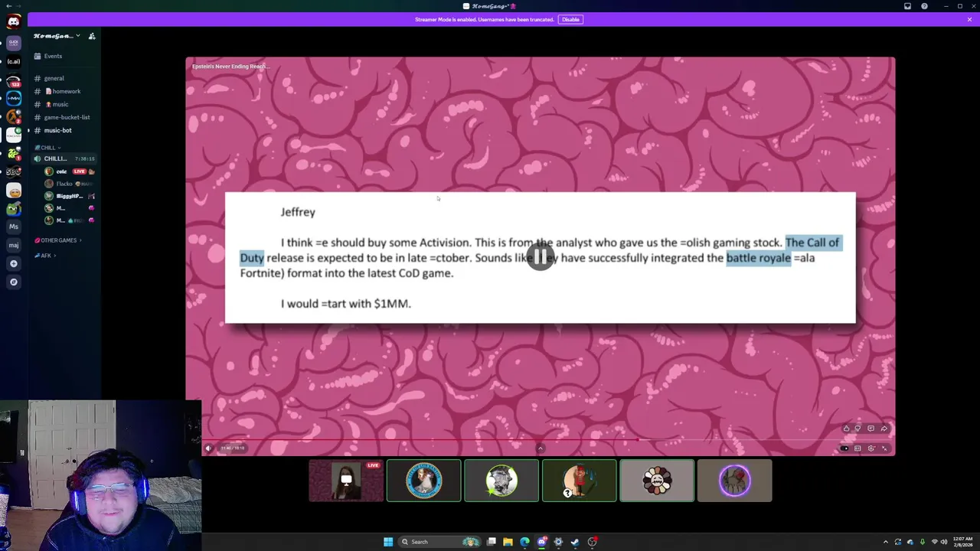Click the video fullscreen icon
Screen dimensions: 980x551
[x=884, y=448]
